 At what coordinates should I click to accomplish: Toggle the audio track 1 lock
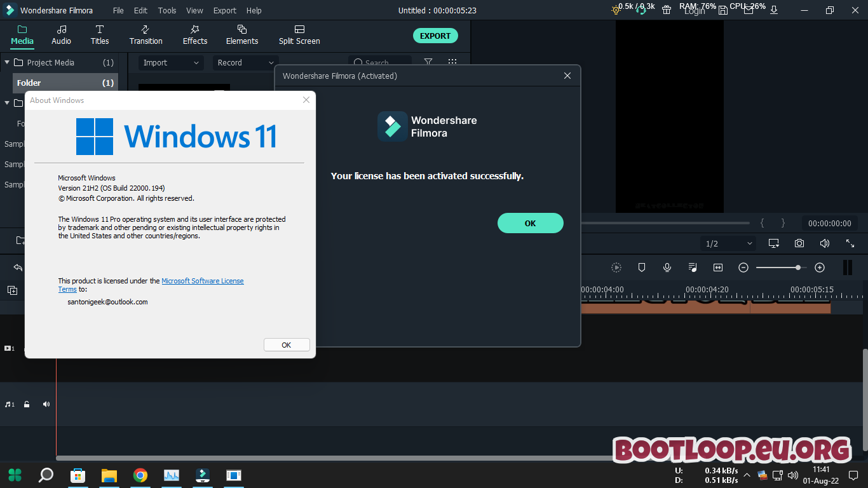[27, 404]
